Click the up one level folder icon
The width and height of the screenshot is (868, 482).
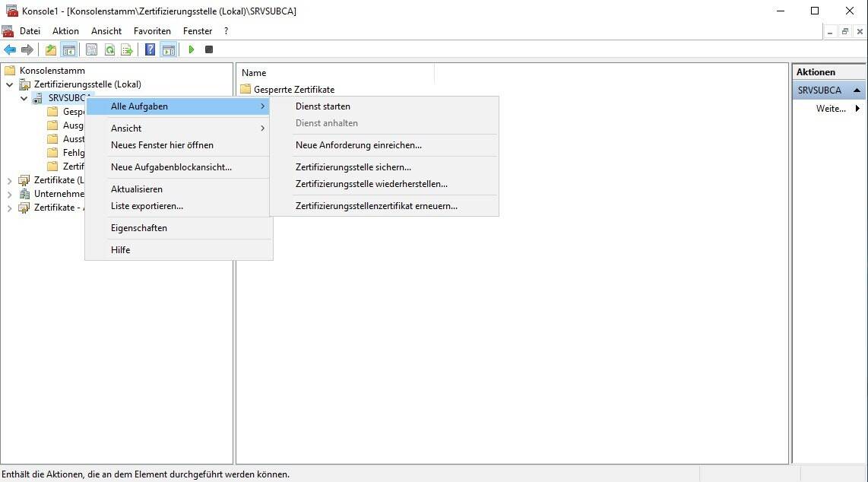[x=51, y=50]
